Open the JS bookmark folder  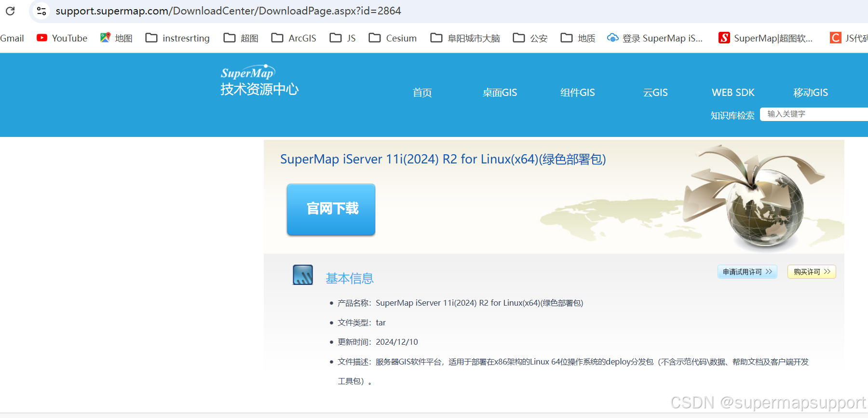coord(343,38)
